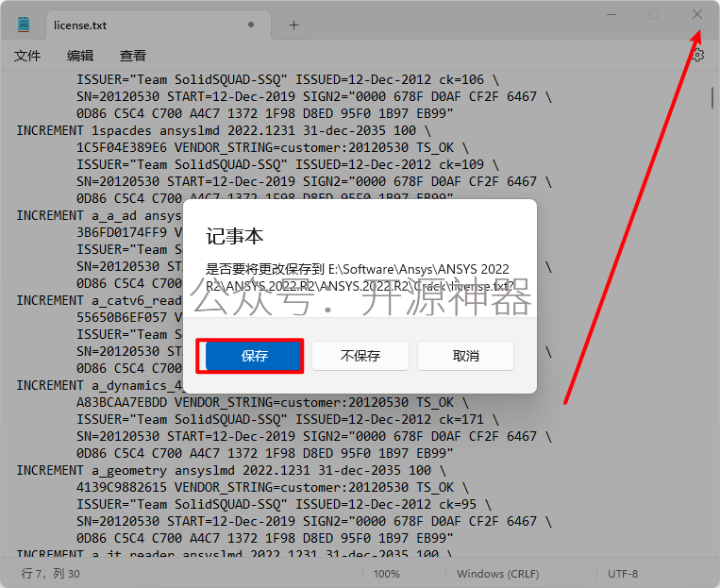Image resolution: width=720 pixels, height=588 pixels.
Task: Open the 编辑 menu
Action: pyautogui.click(x=80, y=56)
